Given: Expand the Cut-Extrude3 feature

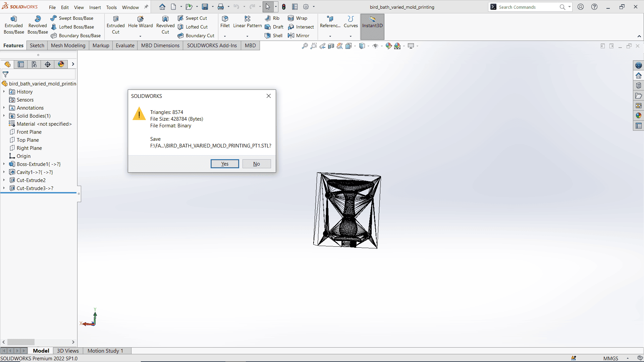Looking at the screenshot, I should [4, 188].
